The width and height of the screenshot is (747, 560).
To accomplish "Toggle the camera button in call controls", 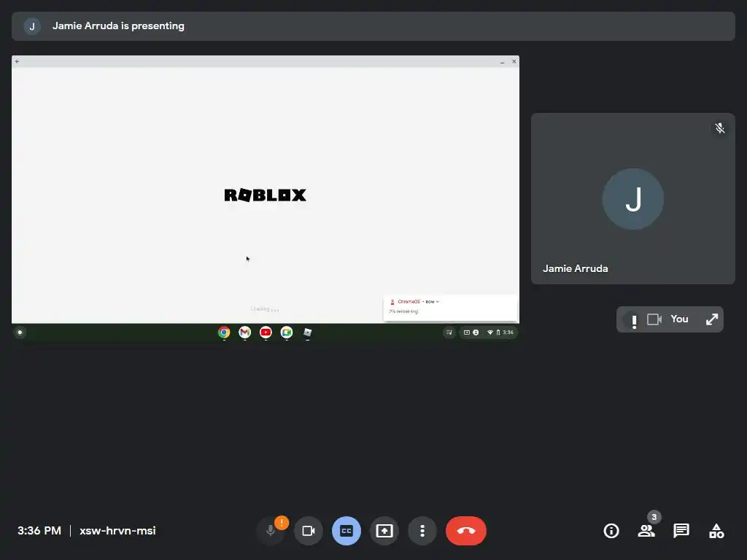I will tap(309, 531).
